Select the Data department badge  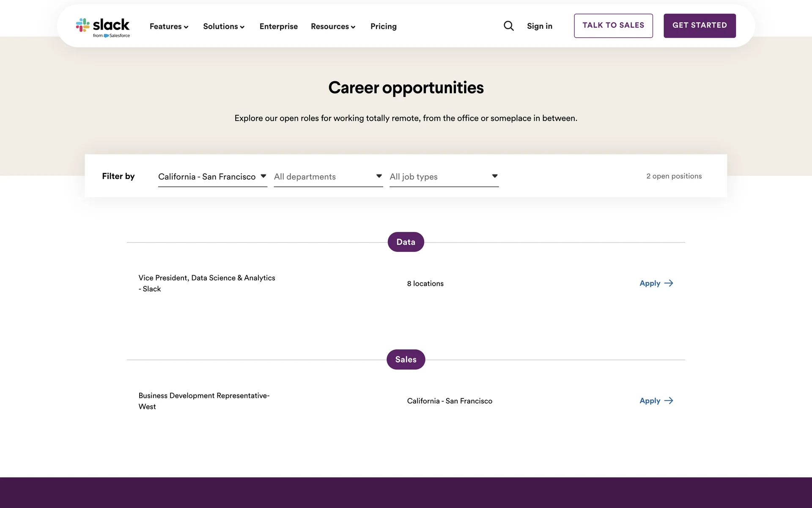(406, 242)
